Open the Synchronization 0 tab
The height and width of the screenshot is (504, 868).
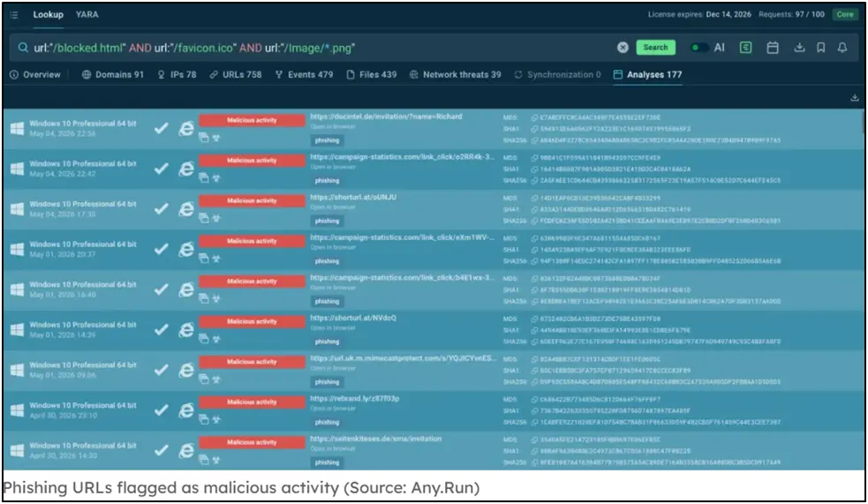558,75
